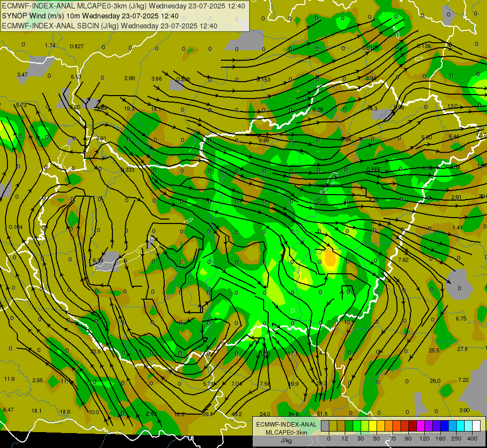Click the legend scale value 120

(x=424, y=439)
